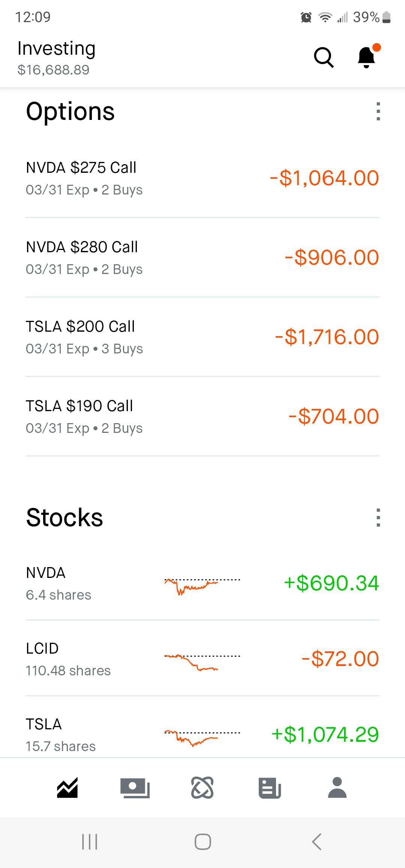Toggle the NVDA stock +$690.34 value display

331,583
